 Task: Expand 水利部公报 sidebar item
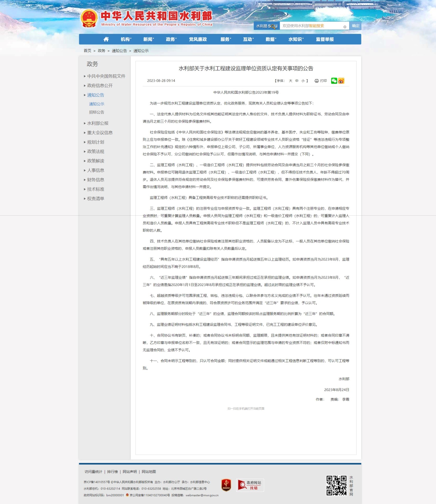[98, 123]
